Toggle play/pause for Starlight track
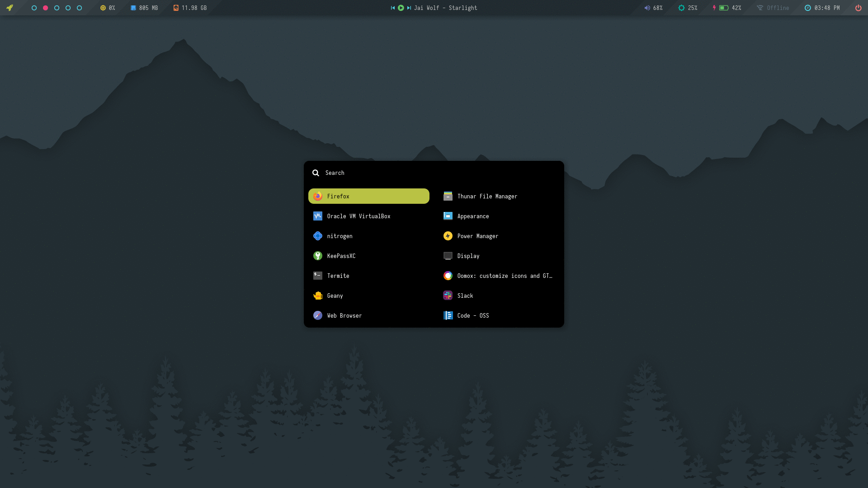The width and height of the screenshot is (868, 488). click(x=401, y=8)
